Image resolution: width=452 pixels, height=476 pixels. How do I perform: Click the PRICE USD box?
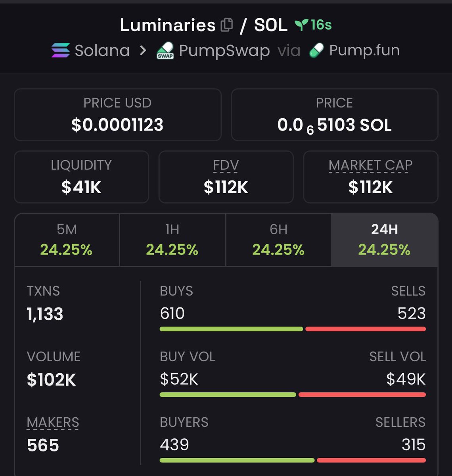tap(117, 115)
